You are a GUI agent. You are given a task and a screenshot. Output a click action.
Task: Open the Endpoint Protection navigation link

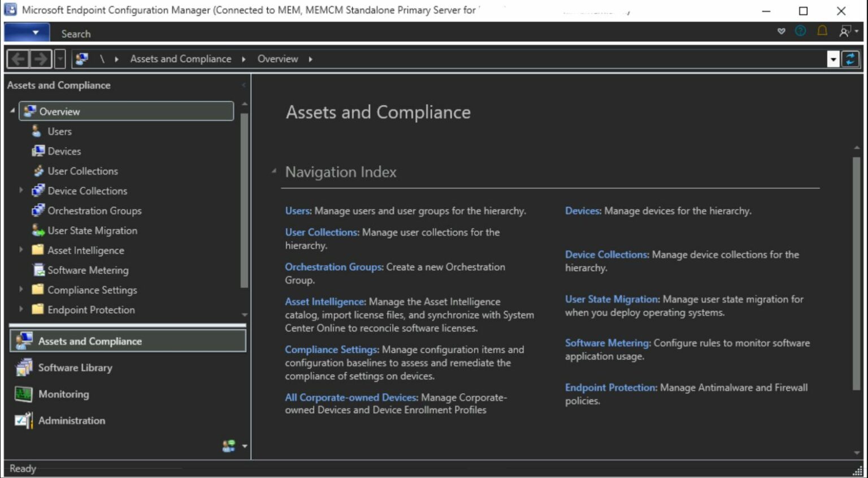pyautogui.click(x=611, y=387)
